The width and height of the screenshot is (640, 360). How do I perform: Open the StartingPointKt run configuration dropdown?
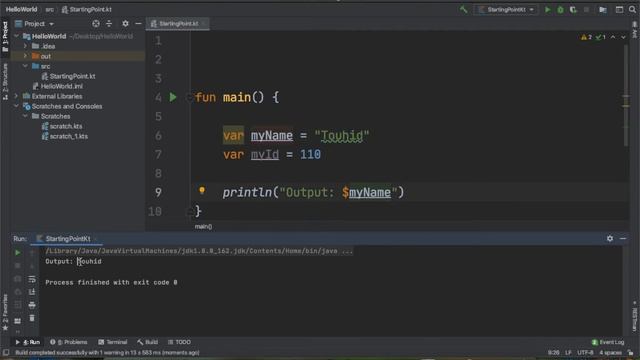pyautogui.click(x=506, y=9)
